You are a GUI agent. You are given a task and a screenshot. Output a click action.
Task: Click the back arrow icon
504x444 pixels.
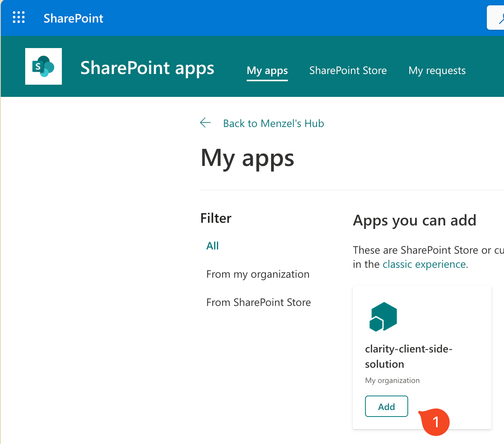click(x=205, y=123)
